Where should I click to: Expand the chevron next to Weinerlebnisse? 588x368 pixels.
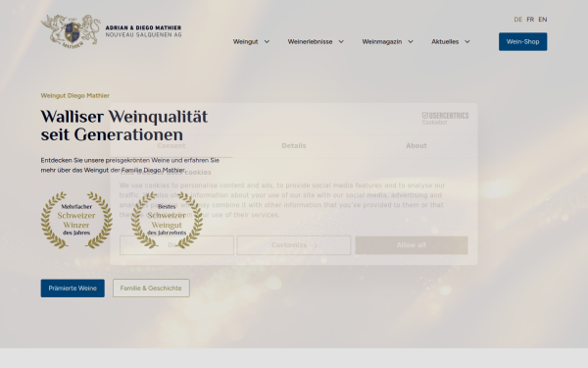pos(341,41)
